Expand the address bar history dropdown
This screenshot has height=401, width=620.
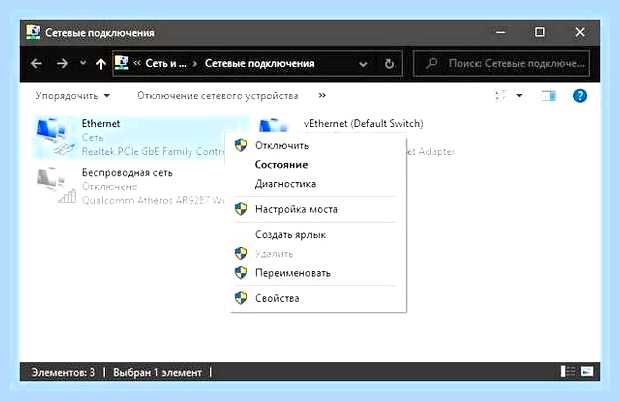363,64
